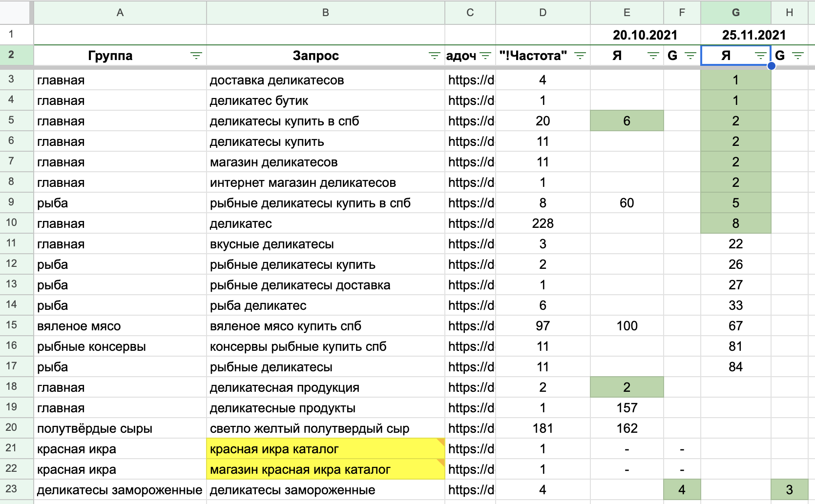This screenshot has width=815, height=504.
Task: Open https link in row 10
Action: coord(470,223)
